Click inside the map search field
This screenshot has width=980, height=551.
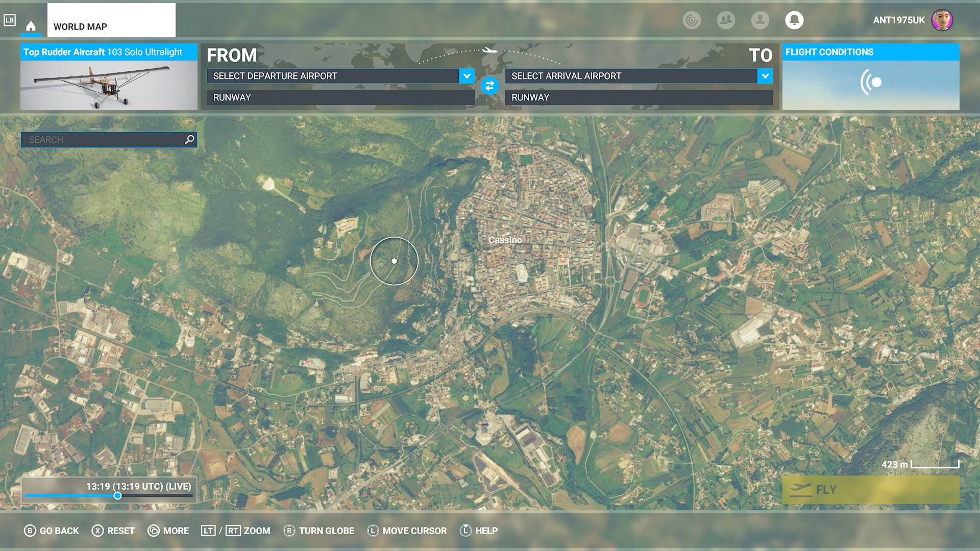point(102,139)
